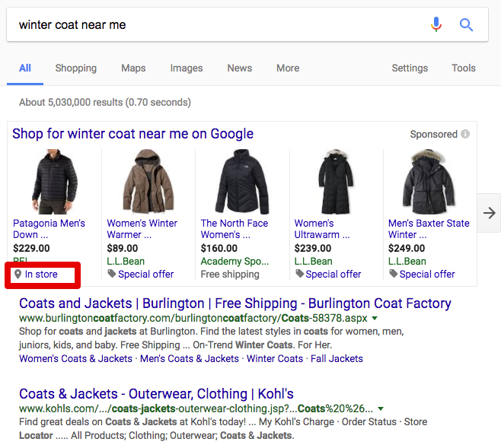The image size is (501, 448).
Task: Open The North Face Women's jacket image
Action: (242, 182)
